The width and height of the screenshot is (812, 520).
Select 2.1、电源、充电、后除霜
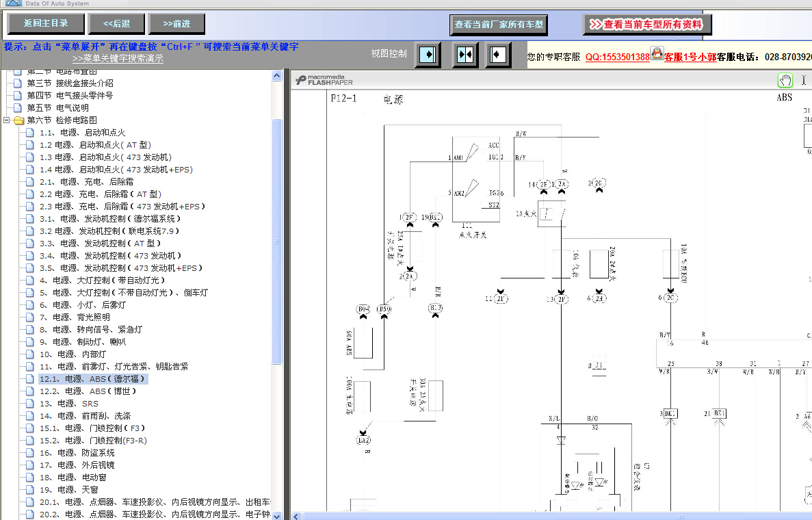point(86,182)
